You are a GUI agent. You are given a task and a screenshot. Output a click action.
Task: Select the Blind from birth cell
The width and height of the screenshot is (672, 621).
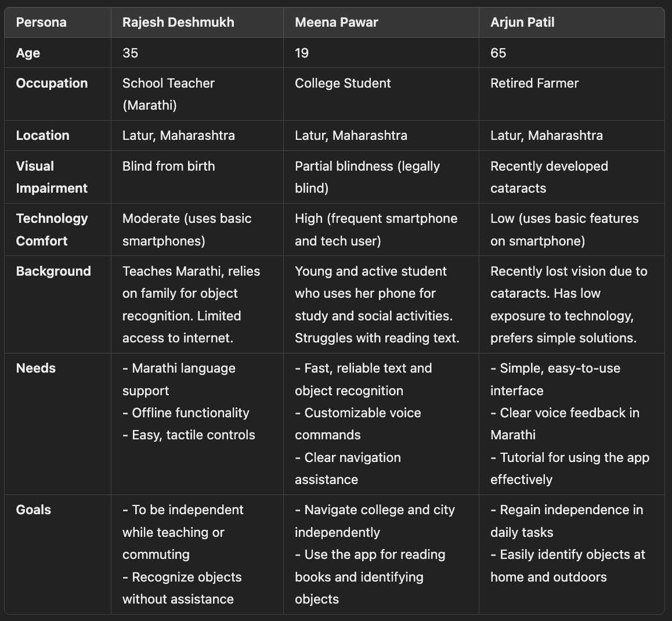click(197, 176)
